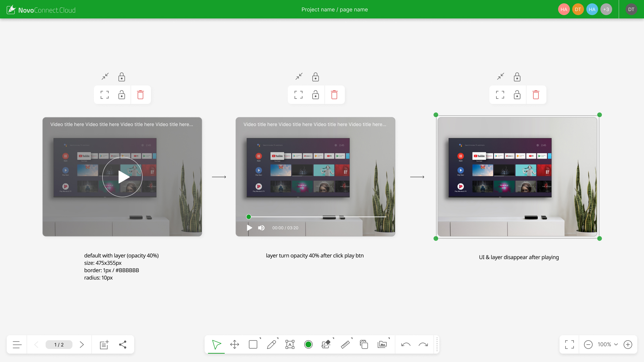The height and width of the screenshot is (362, 644).
Task: Go to the next page
Action: [82, 345]
